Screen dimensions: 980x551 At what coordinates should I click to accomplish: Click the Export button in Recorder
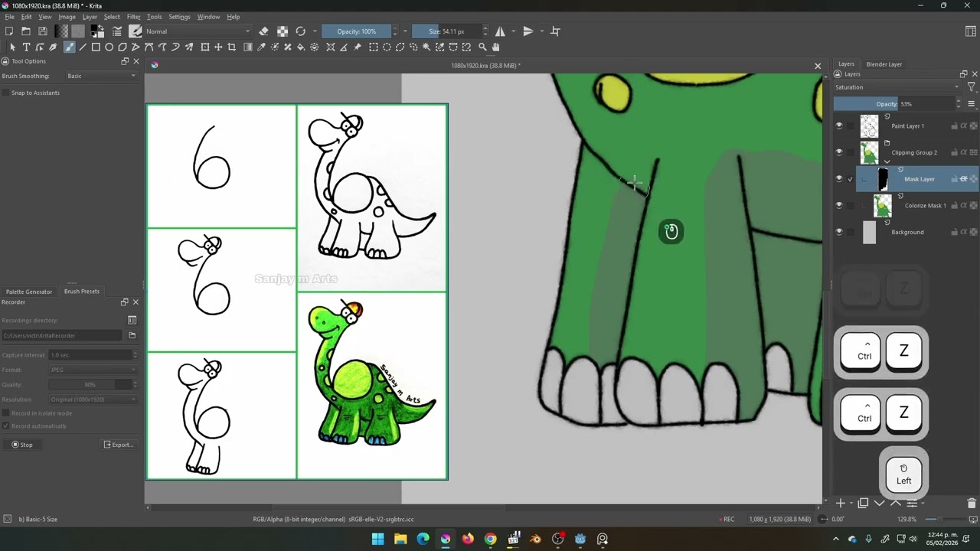[x=119, y=445]
